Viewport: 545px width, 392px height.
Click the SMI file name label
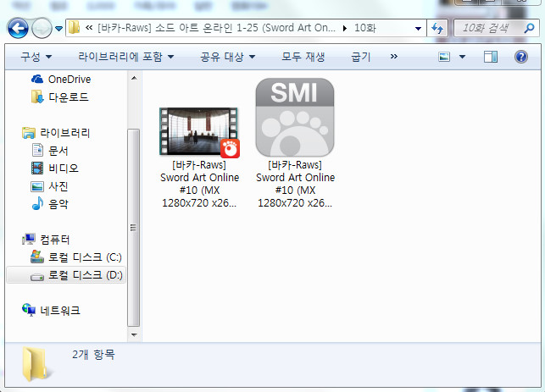point(295,184)
